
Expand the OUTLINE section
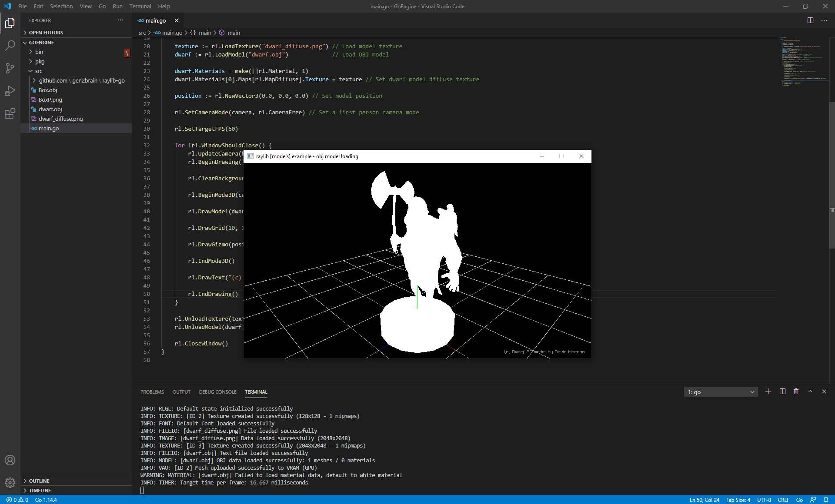point(76,481)
